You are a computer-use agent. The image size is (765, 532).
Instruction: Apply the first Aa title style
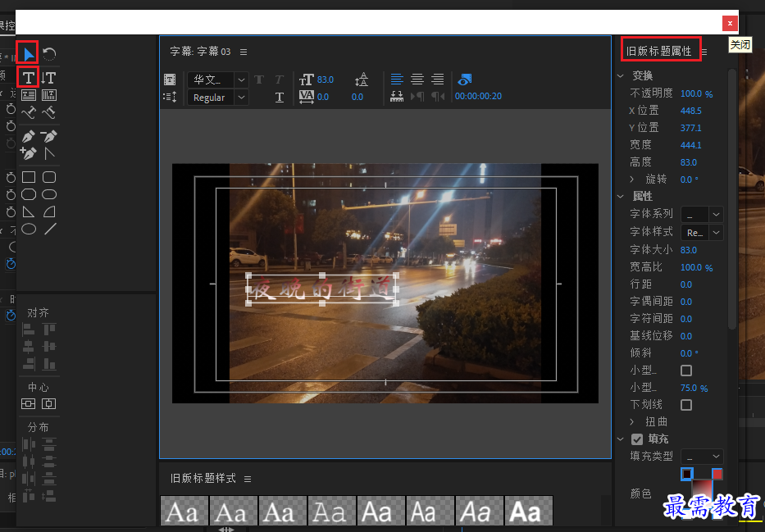pos(184,511)
